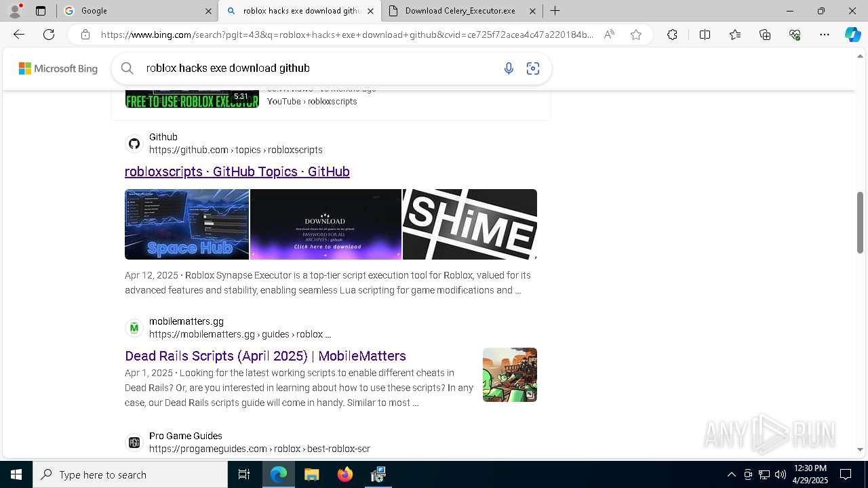Open the YouTube › robloxscripts source text

click(312, 101)
